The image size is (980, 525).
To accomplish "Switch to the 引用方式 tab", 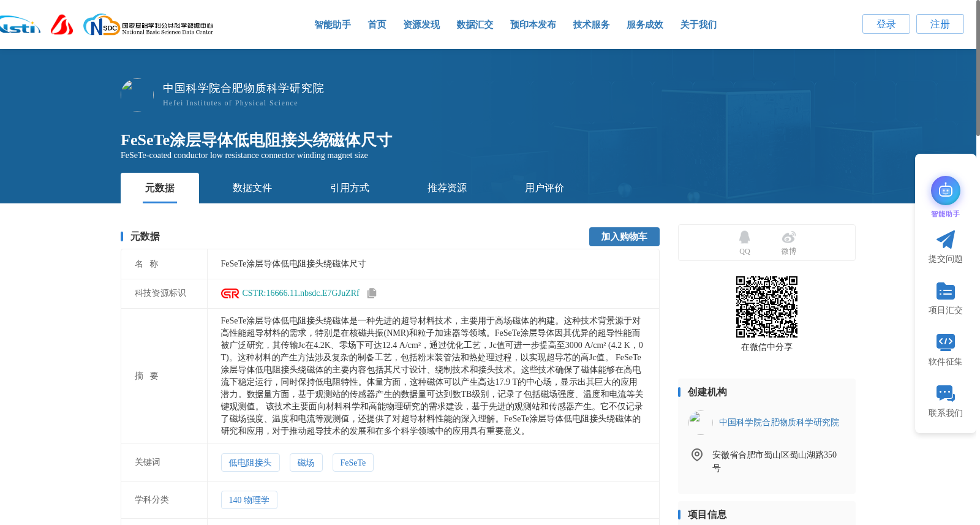I will 350,188.
